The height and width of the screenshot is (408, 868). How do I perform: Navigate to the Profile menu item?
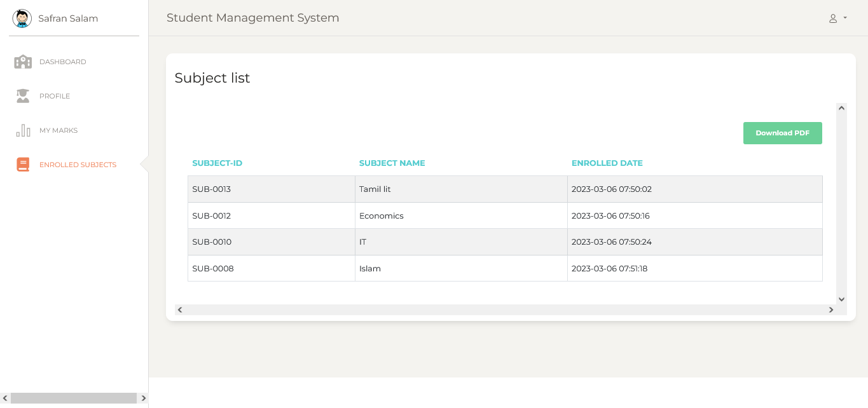coord(56,96)
